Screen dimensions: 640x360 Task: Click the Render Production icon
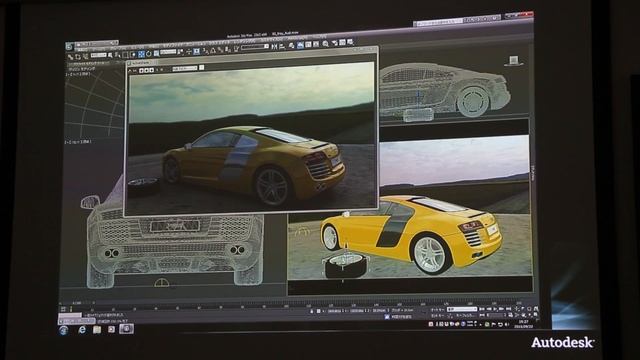(x=350, y=42)
